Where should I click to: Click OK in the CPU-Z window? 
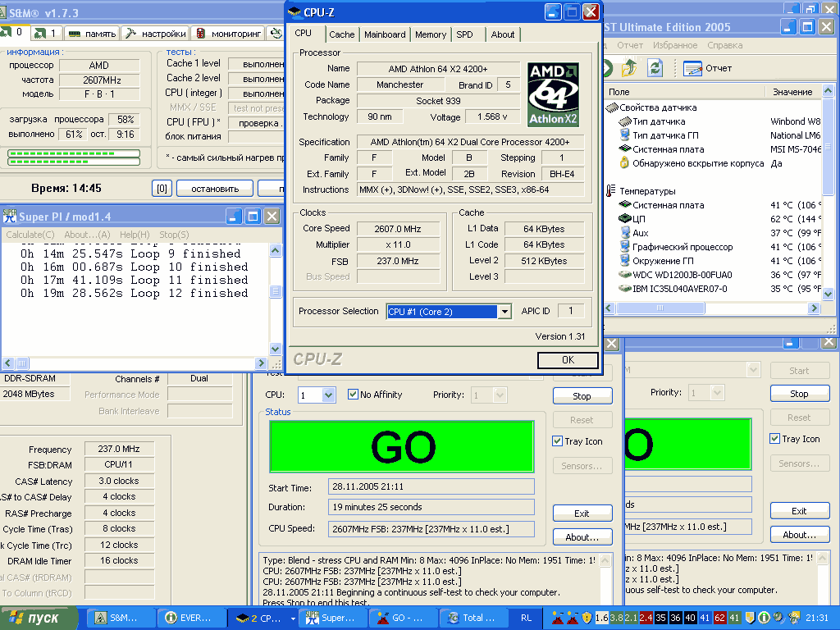(568, 360)
